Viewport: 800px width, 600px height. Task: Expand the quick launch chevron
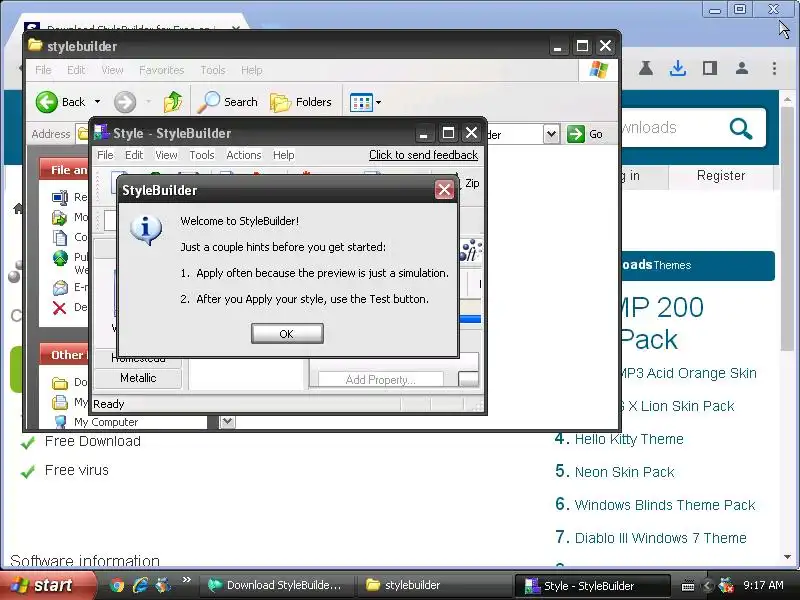[x=186, y=580]
